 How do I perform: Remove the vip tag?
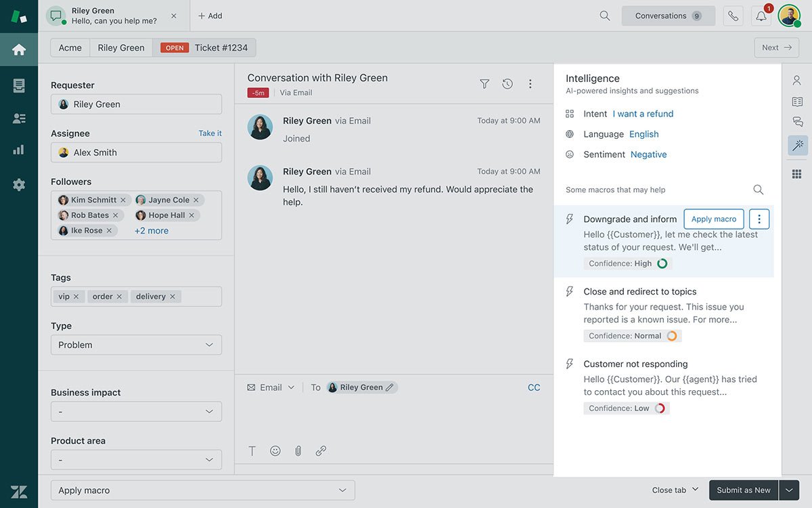pyautogui.click(x=76, y=297)
